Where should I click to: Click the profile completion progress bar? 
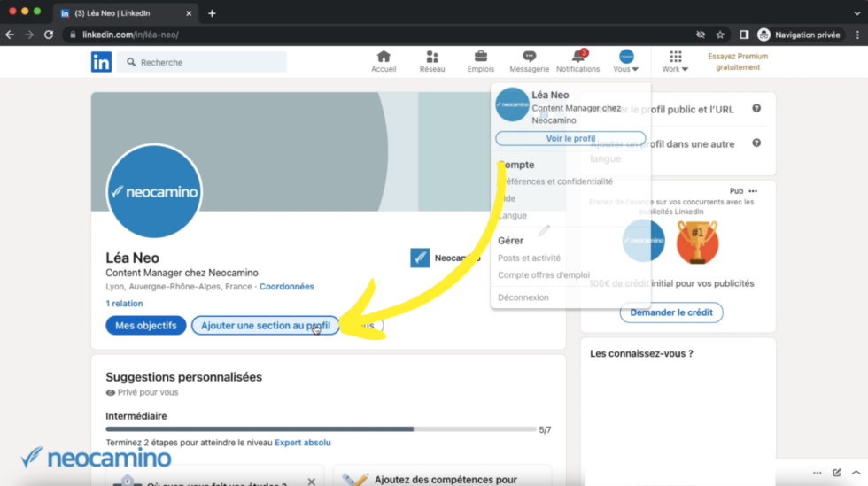[x=321, y=429]
